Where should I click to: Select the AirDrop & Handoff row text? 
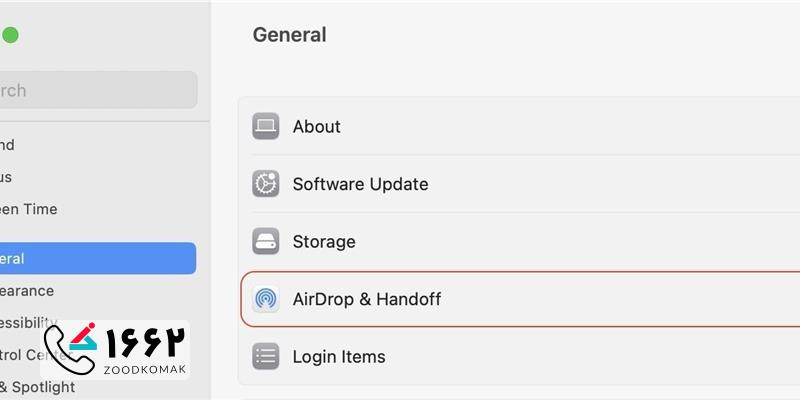click(x=367, y=299)
